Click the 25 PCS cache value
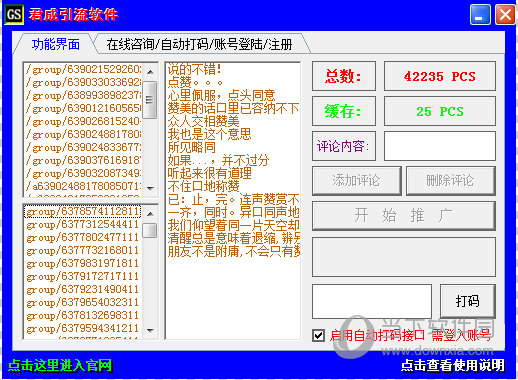This screenshot has width=518, height=380. pos(440,111)
